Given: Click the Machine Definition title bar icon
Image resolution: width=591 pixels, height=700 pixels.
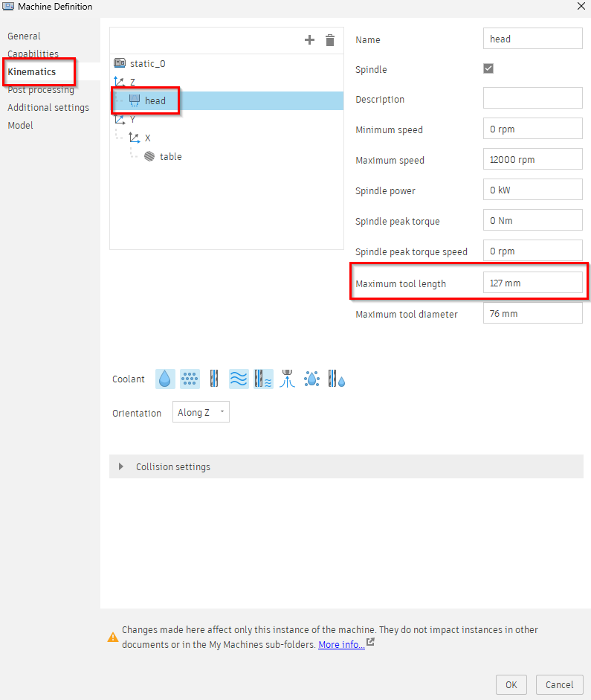Looking at the screenshot, I should tap(8, 6).
